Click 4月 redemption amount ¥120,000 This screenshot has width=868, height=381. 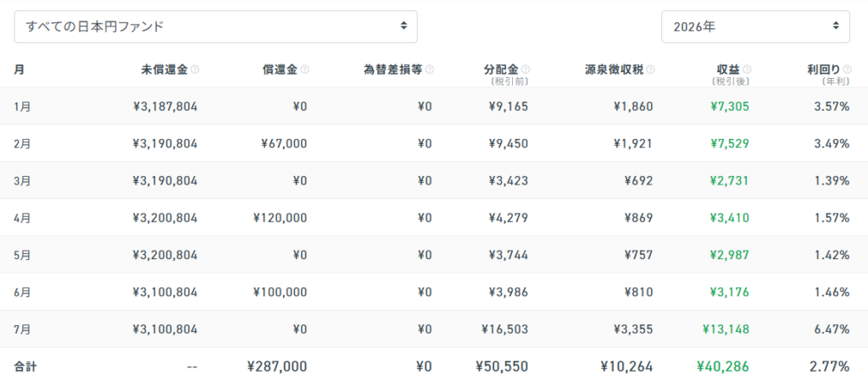click(278, 218)
